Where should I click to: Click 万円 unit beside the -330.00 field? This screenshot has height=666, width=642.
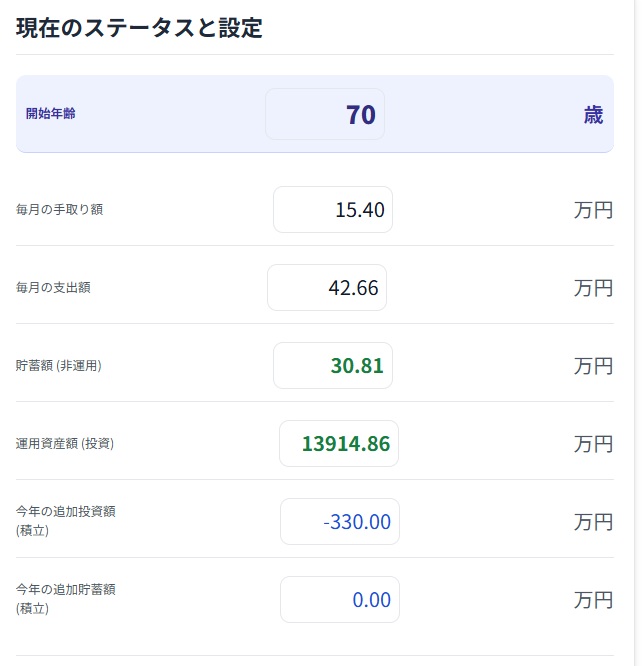pos(593,522)
